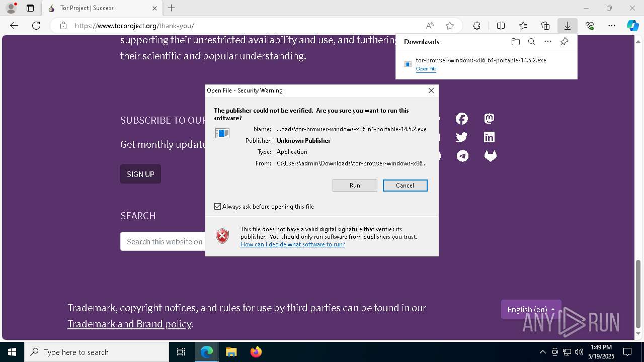
Task: View site information lock icon
Action: [63, 26]
